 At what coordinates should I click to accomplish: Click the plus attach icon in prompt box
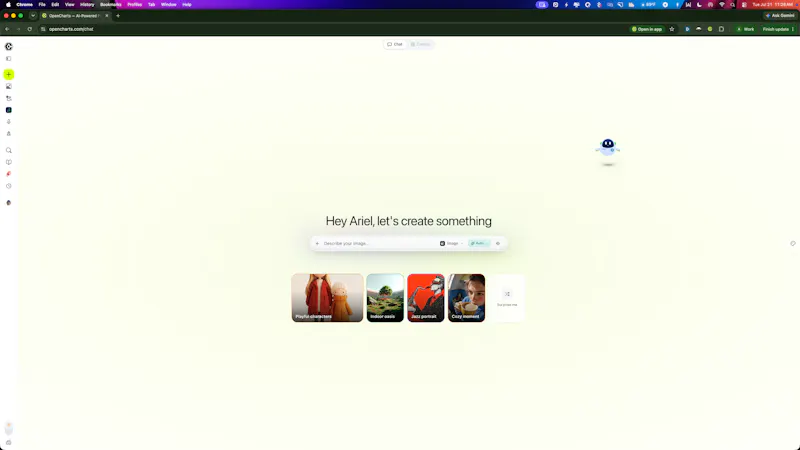[317, 243]
